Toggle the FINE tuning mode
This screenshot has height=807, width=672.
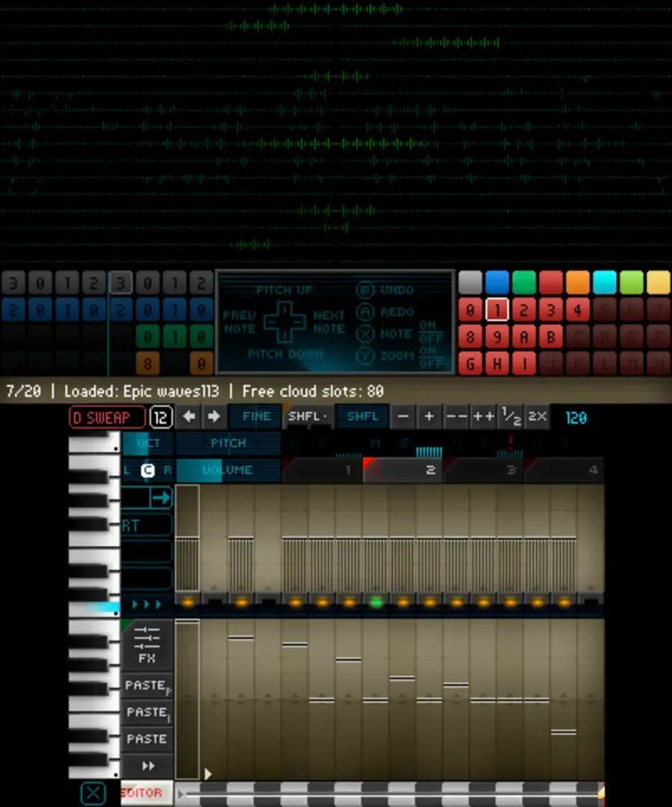255,417
